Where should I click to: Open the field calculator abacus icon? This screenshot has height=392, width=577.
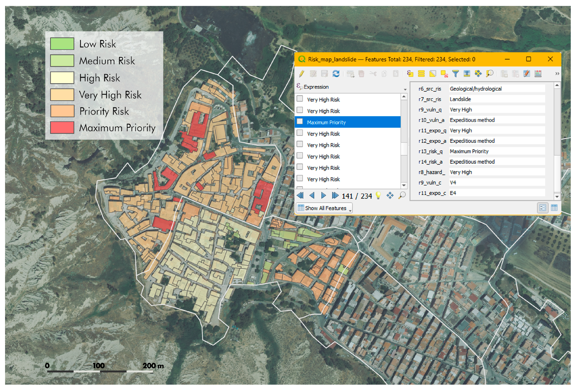[x=538, y=74]
